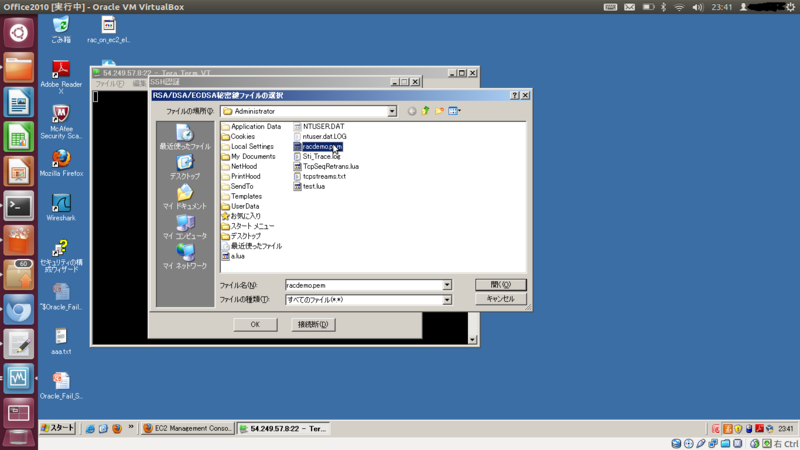Select TcpSeqRetrans.lua file

pyautogui.click(x=326, y=166)
